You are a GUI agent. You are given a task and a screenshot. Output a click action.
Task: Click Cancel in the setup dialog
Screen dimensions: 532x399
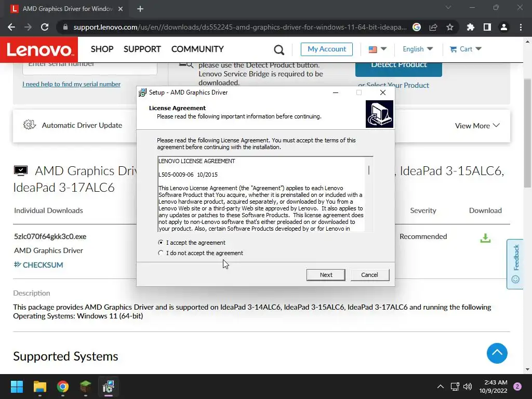(369, 275)
